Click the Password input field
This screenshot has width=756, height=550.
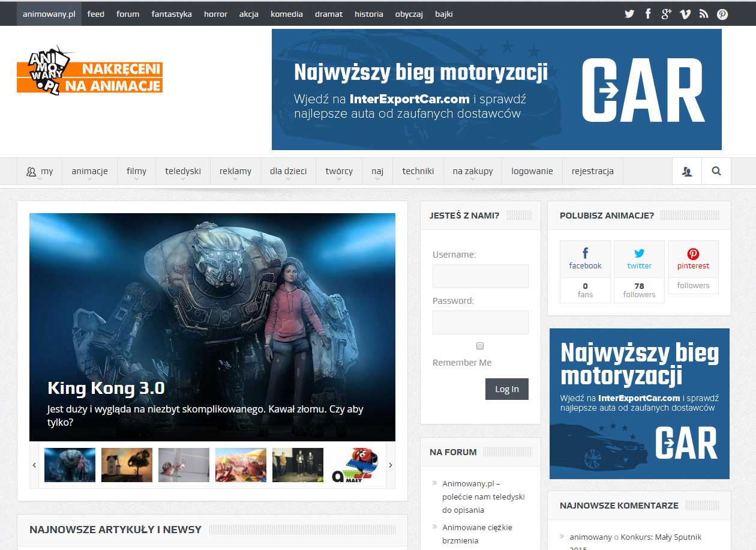click(480, 322)
